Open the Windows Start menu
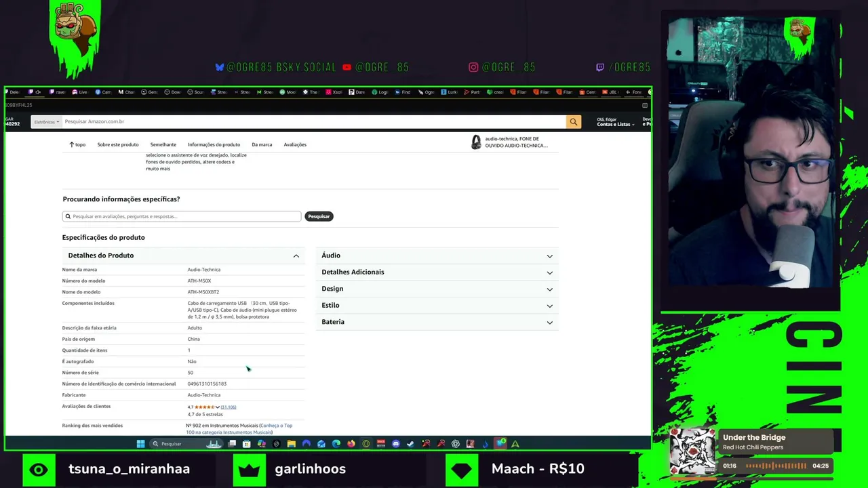This screenshot has height=488, width=868. (x=141, y=444)
